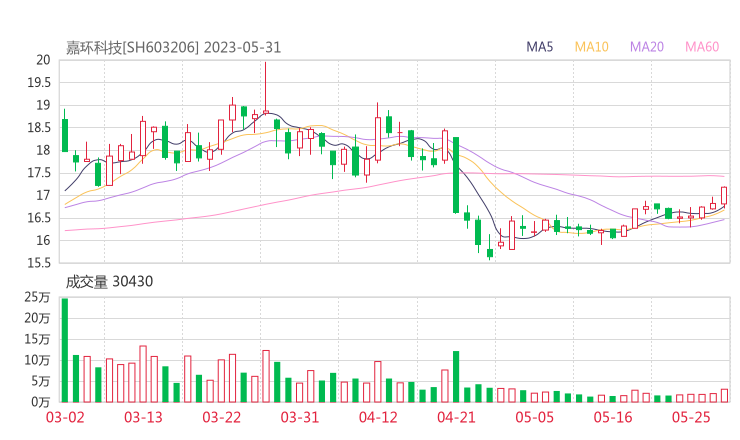Viewport: 740px width, 440px height.
Task: Click the 成交量 30430 volume label
Action: pos(109,282)
